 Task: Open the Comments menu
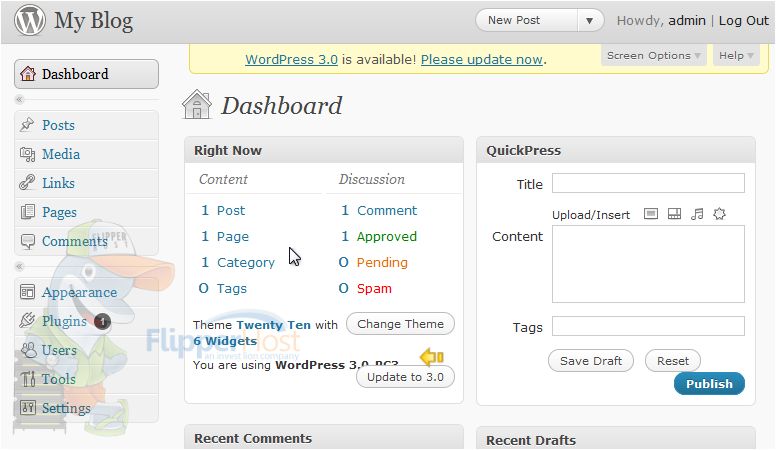point(87,241)
